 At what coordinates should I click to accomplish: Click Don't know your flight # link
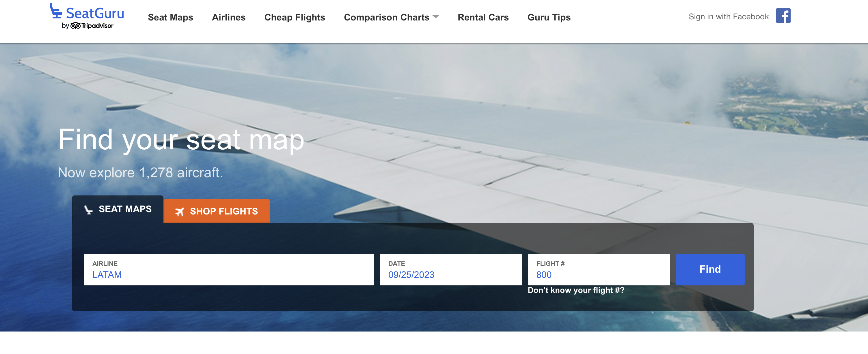pyautogui.click(x=575, y=290)
